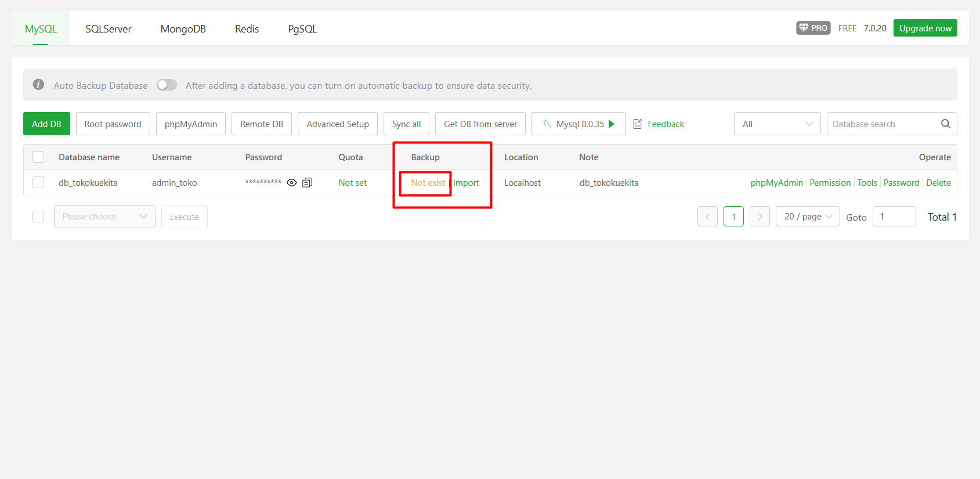Check the bottom batch-action checkbox
This screenshot has width=980, height=479.
click(x=38, y=217)
